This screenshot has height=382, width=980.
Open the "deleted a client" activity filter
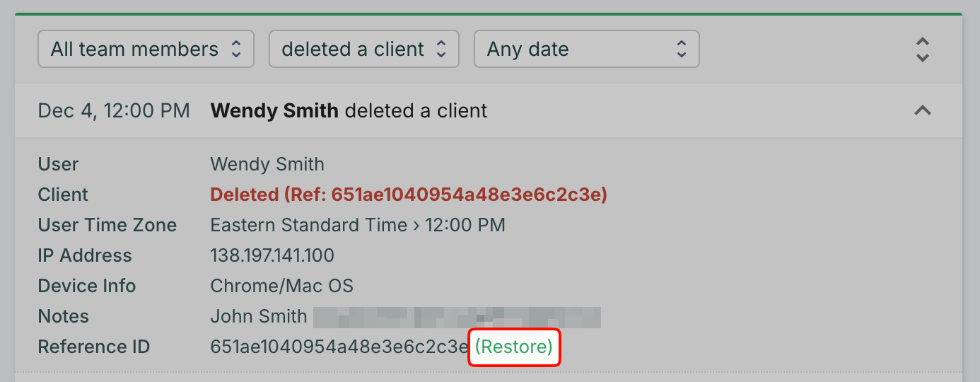click(x=363, y=49)
